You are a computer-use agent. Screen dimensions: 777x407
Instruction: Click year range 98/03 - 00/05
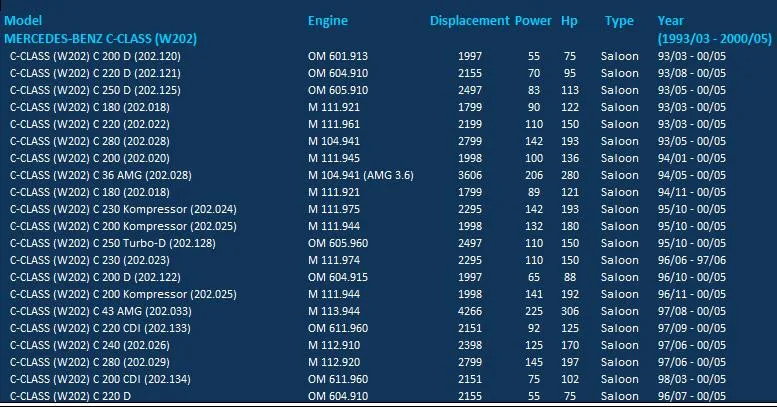coord(692,379)
